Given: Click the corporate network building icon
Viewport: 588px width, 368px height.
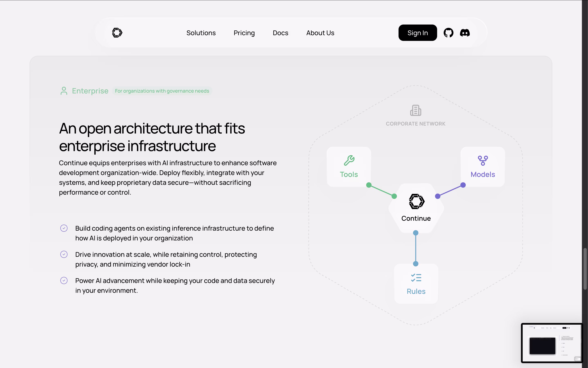Looking at the screenshot, I should point(416,110).
